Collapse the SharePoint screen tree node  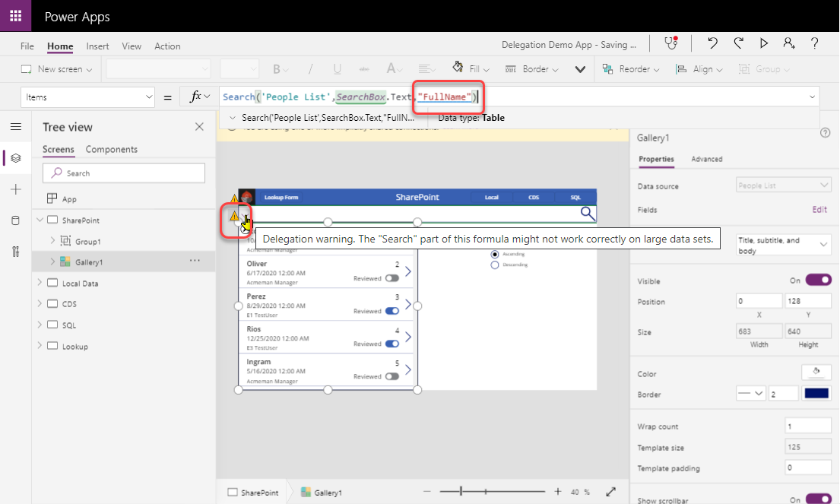coord(40,220)
